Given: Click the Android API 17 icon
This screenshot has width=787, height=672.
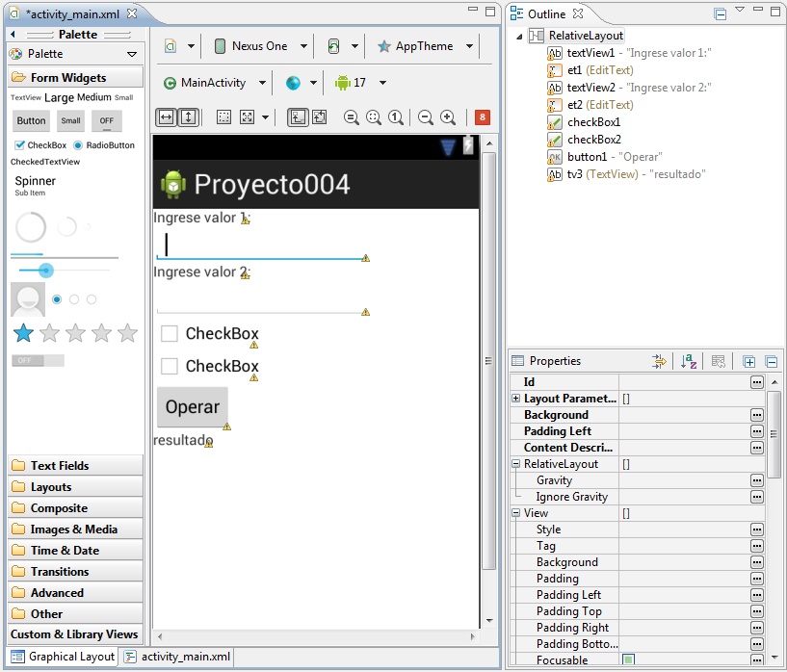Looking at the screenshot, I should [x=343, y=83].
